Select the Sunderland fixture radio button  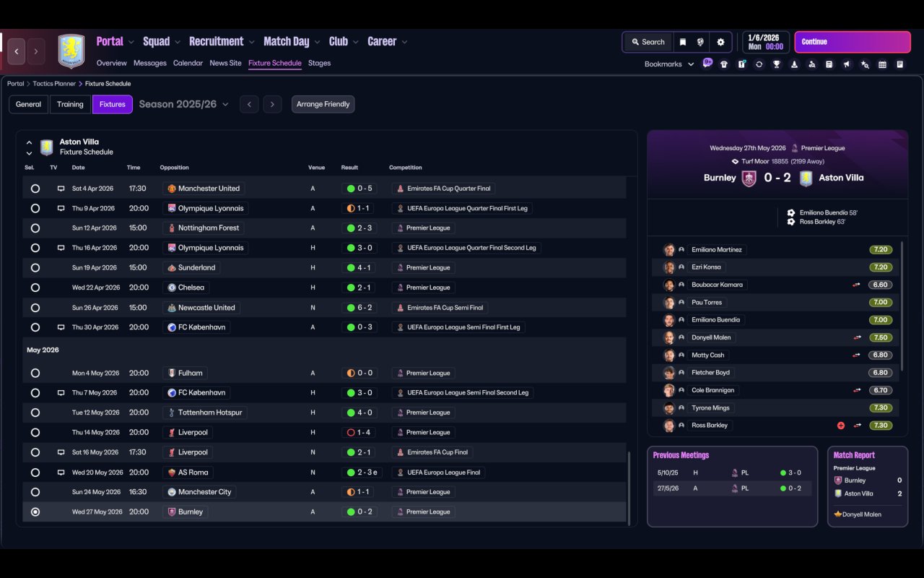pos(35,268)
